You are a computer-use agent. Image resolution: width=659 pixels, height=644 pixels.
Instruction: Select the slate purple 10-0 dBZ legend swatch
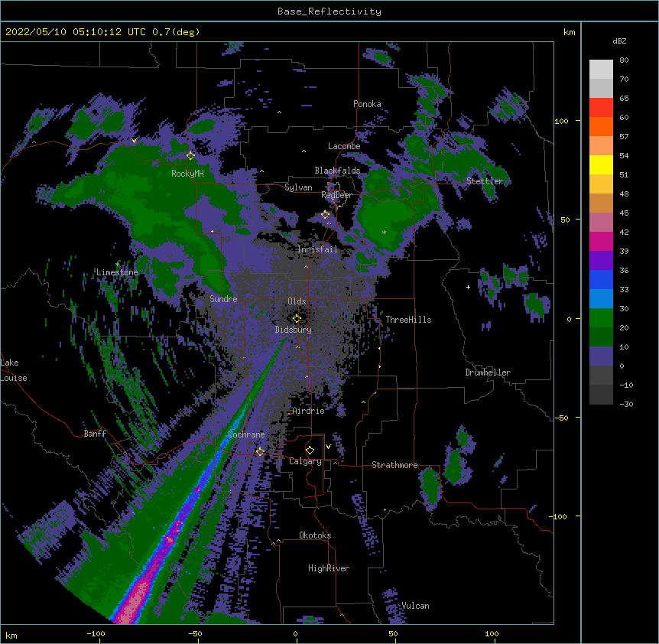coord(601,356)
